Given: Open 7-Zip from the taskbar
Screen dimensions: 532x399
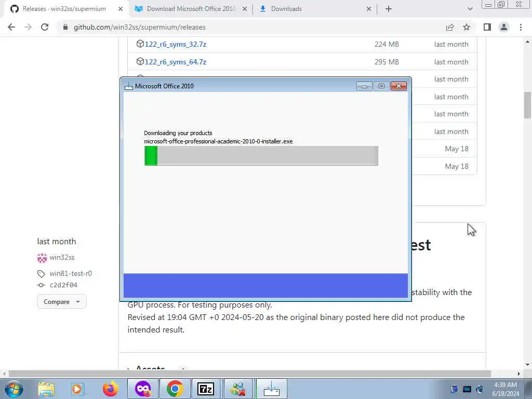Looking at the screenshot, I should [206, 389].
